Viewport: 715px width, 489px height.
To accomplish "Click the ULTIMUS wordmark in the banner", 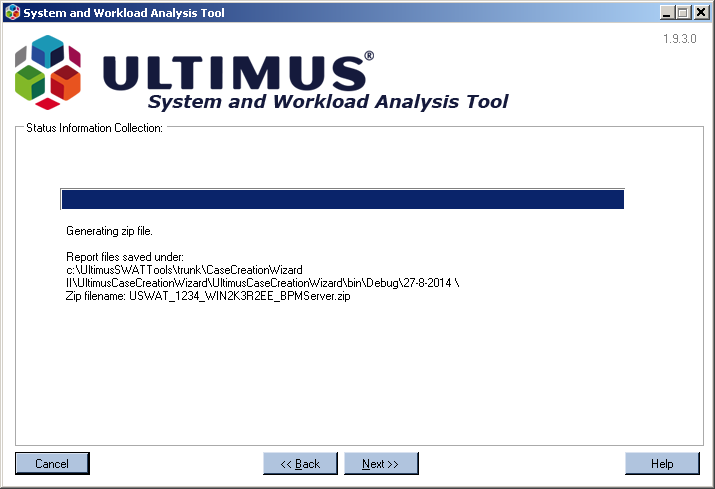I will (238, 72).
